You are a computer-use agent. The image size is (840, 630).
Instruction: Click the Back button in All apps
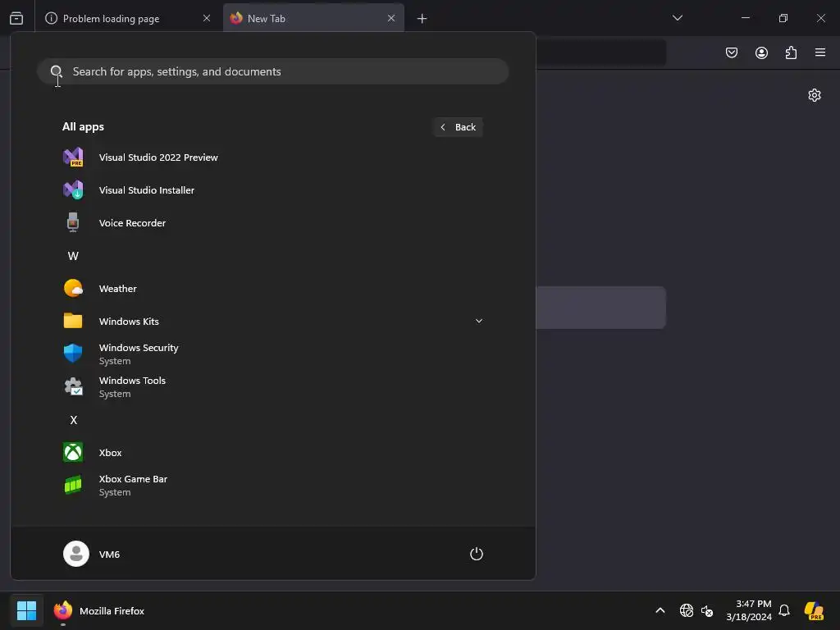coord(458,127)
